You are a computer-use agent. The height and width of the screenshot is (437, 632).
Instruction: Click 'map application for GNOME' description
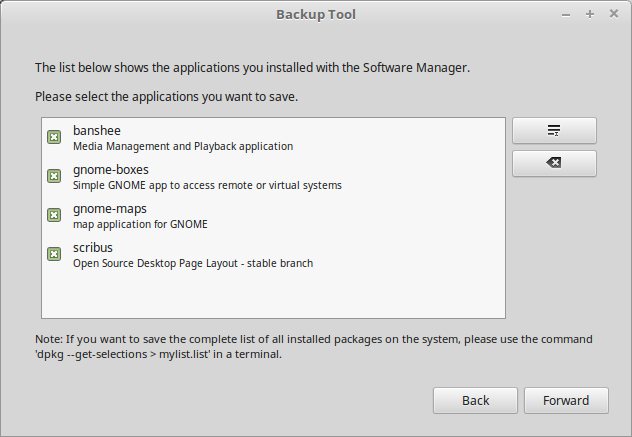[140, 224]
